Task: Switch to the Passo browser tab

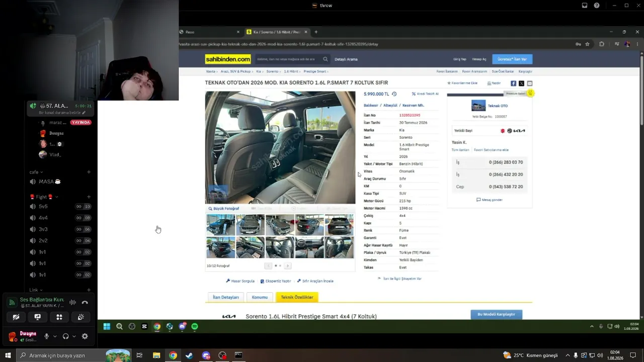Action: [x=210, y=32]
